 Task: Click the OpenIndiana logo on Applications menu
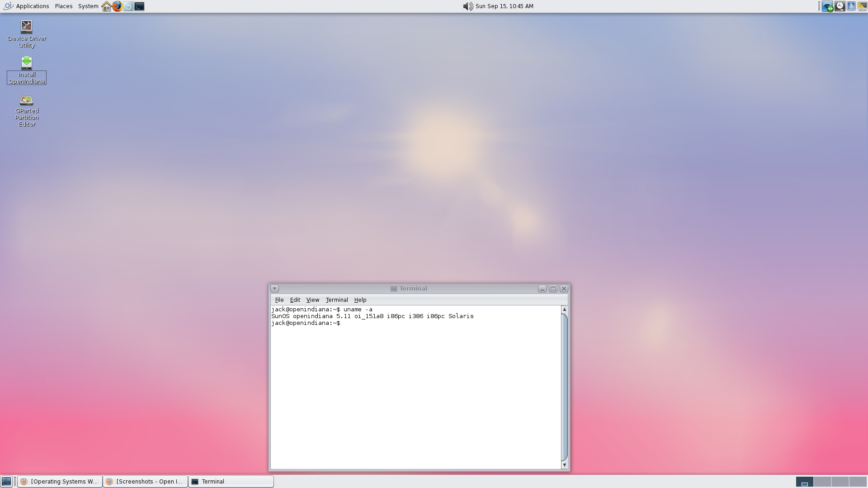pos(8,6)
